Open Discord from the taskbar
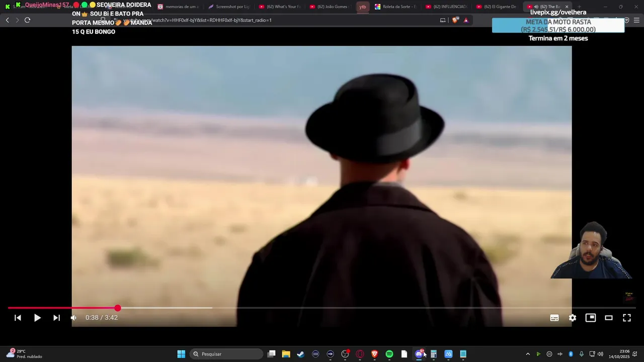Viewport: 644px width, 362px height. click(x=419, y=354)
